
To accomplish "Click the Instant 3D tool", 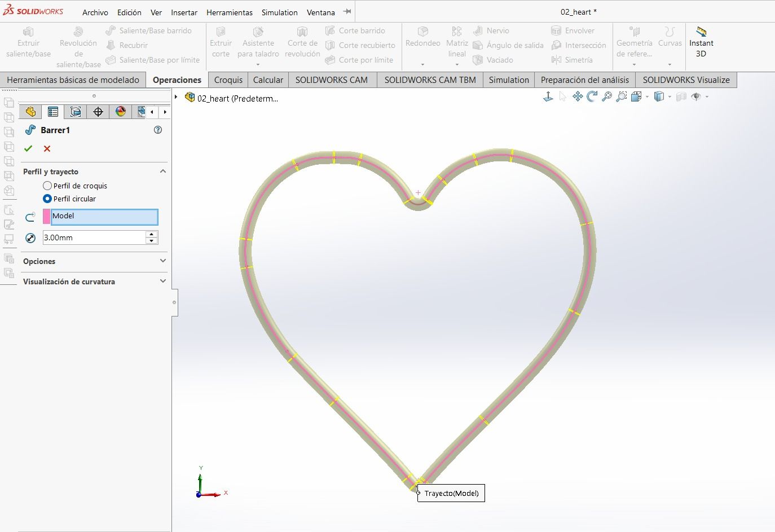I will 701,42.
